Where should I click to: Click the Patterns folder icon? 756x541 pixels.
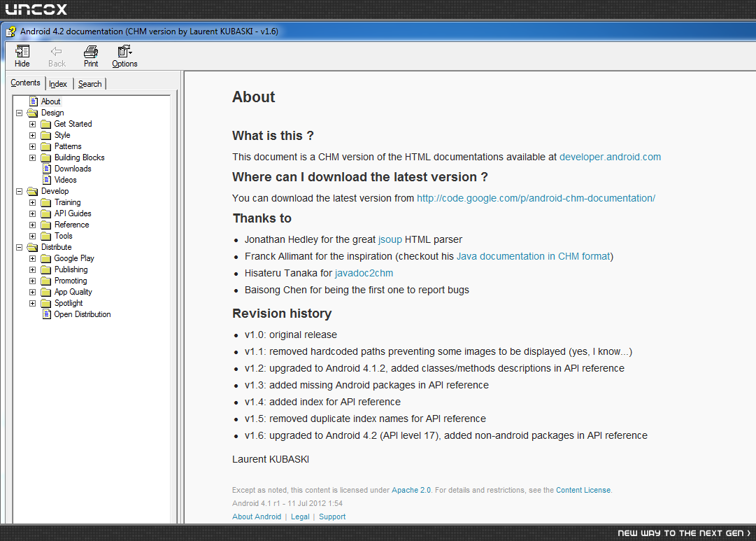pyautogui.click(x=45, y=146)
